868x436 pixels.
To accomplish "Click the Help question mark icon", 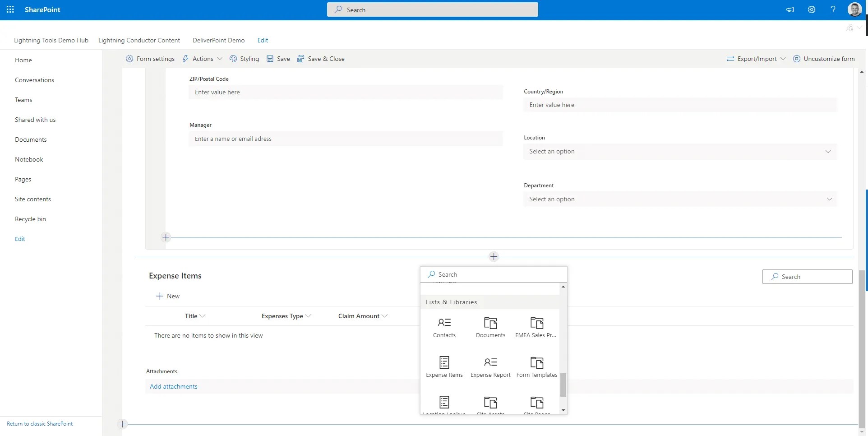I will coord(833,9).
